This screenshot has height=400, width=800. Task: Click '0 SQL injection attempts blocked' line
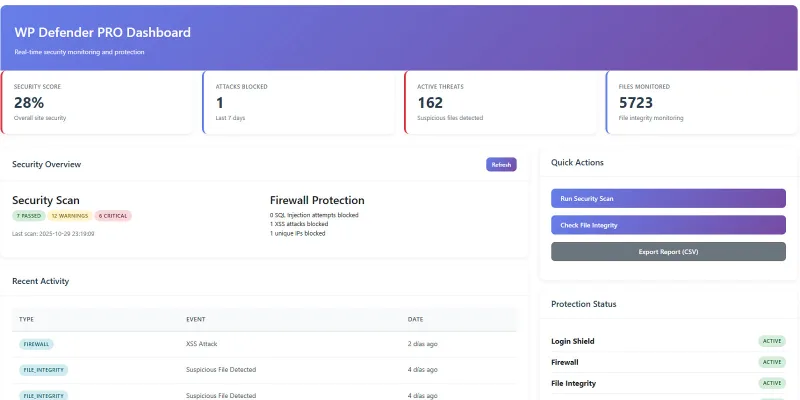[x=314, y=215]
